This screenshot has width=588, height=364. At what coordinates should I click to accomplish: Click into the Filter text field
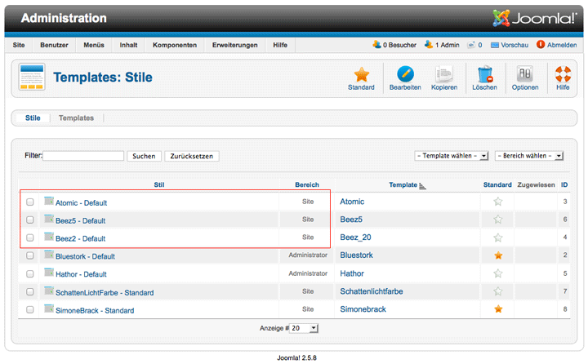coord(83,156)
